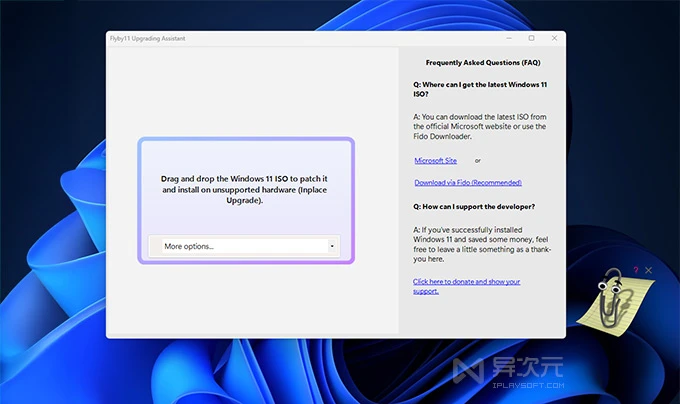Click the question about latest Windows 11 ISO
Screen dimensions: 680x404
pyautogui.click(x=480, y=89)
